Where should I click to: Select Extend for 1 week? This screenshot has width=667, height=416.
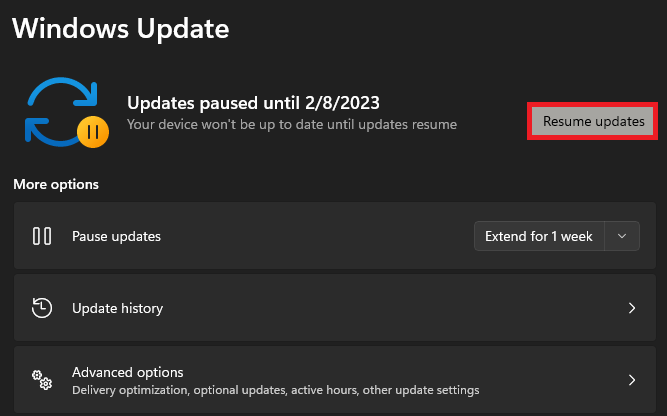[x=539, y=237]
